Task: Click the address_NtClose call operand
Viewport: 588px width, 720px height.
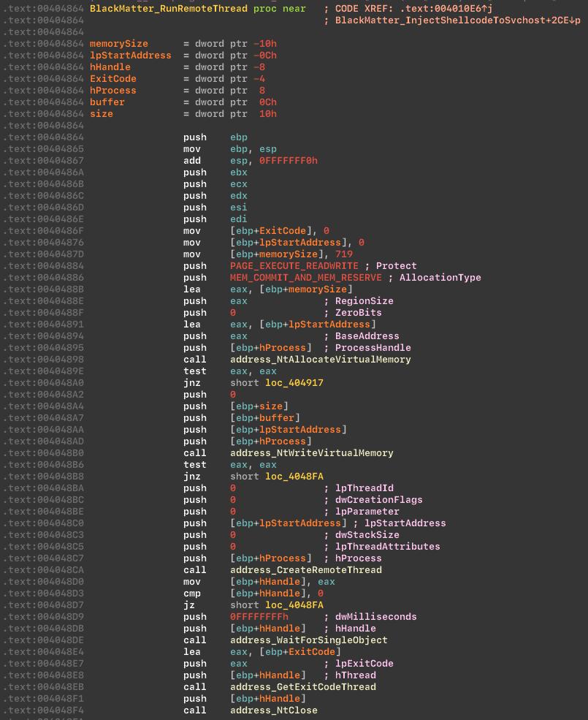Action: (x=273, y=710)
